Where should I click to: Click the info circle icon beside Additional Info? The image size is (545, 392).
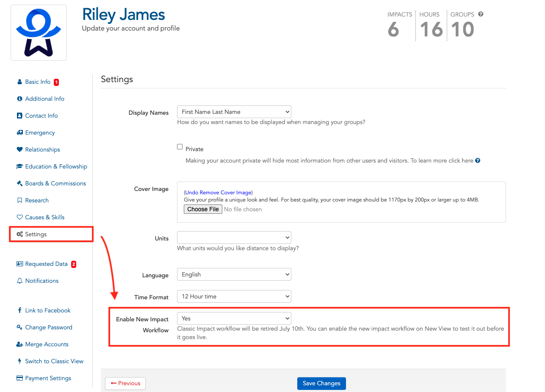pyautogui.click(x=19, y=99)
